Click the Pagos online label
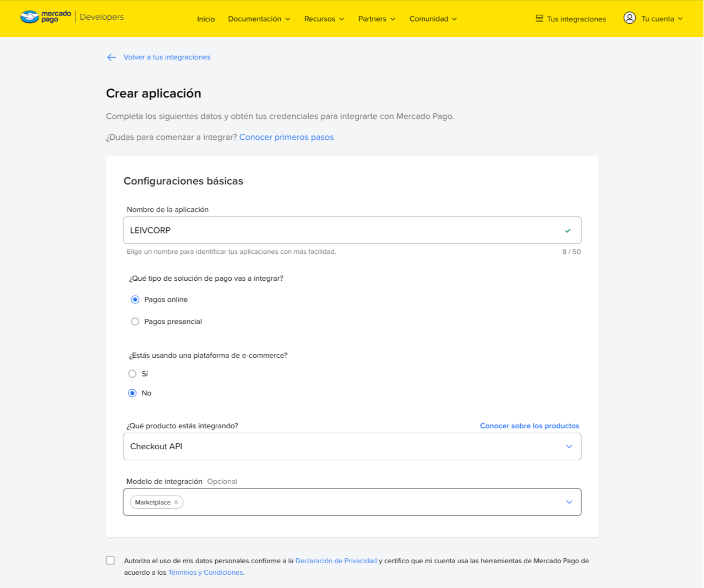 (166, 300)
